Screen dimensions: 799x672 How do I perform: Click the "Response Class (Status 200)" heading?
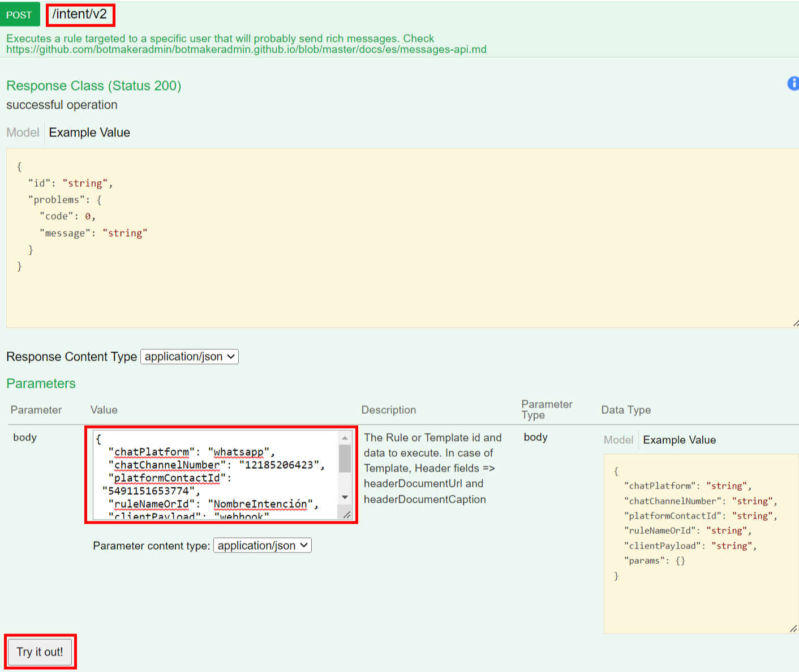94,85
